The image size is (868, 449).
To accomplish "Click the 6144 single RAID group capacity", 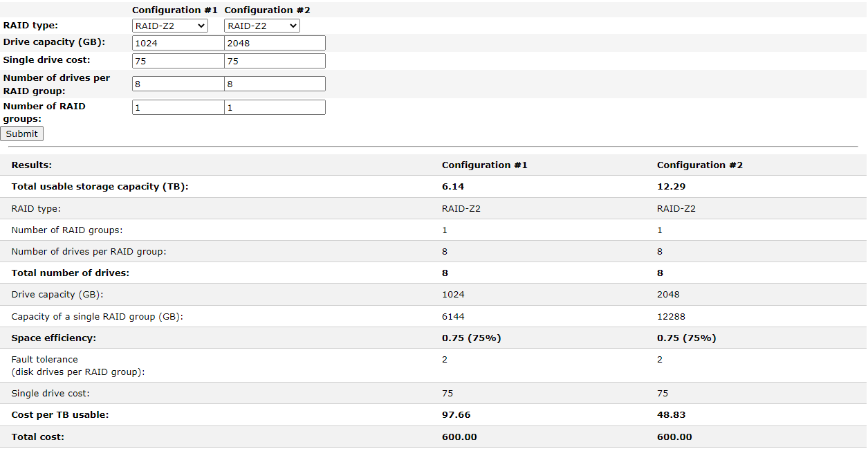I will point(454,317).
